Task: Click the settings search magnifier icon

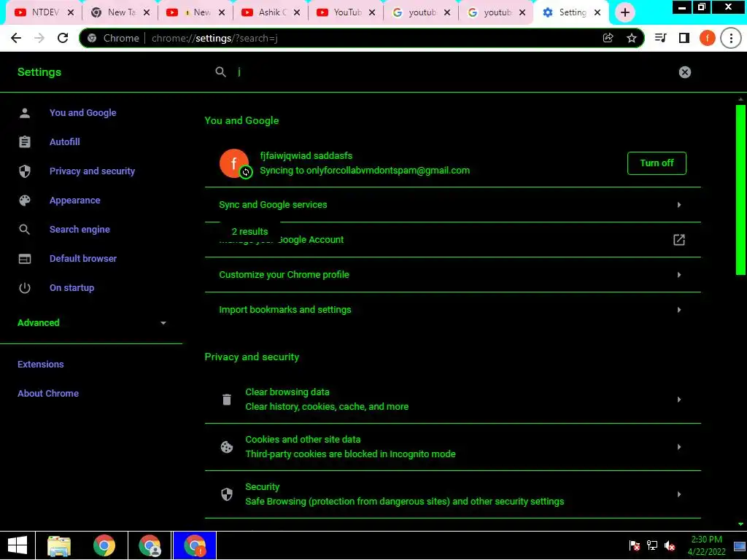Action: [220, 72]
